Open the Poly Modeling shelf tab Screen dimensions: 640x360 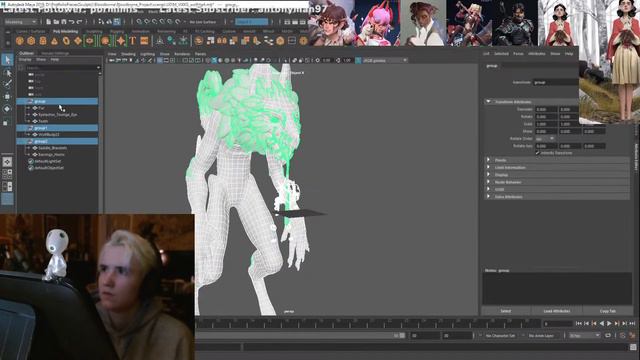click(x=65, y=31)
